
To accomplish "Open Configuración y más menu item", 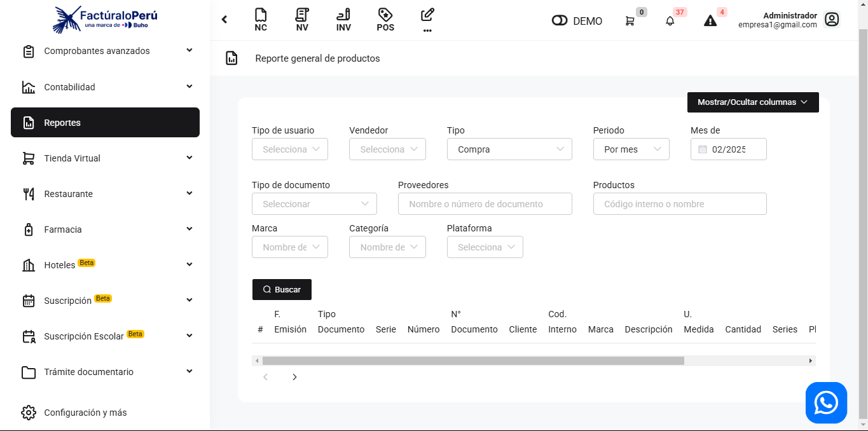I will point(85,413).
